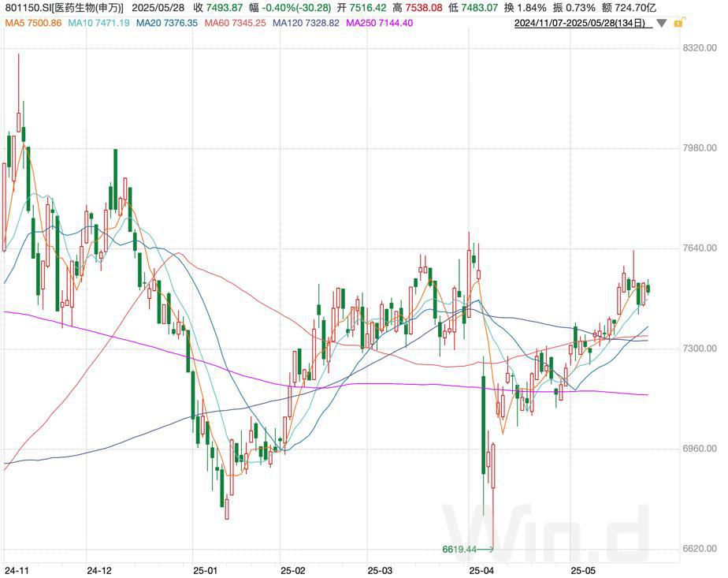Select the 7300.00 price axis label

pos(700,349)
